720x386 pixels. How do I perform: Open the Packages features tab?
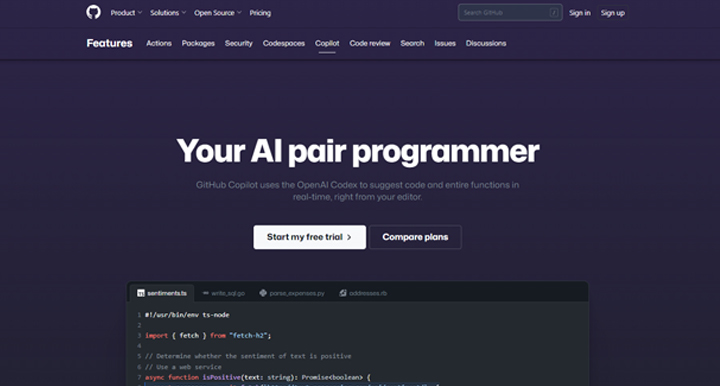(198, 43)
